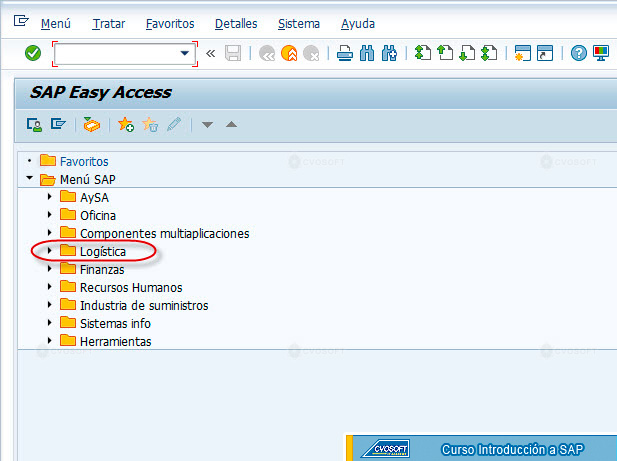The width and height of the screenshot is (617, 461).
Task: Collapse the Menú SAP node arrow
Action: pos(30,178)
